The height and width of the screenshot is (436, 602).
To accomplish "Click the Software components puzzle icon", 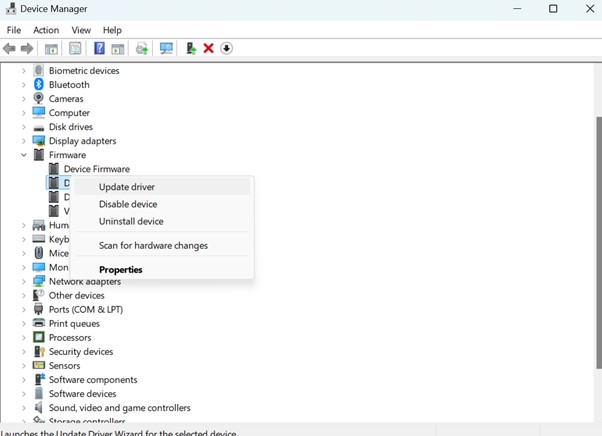I will click(x=39, y=379).
